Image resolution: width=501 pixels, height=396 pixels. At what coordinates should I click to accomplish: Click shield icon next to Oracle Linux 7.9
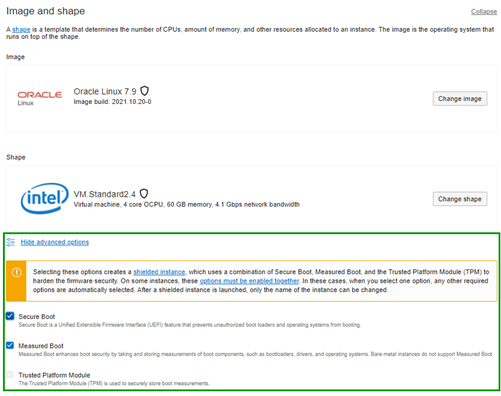click(x=144, y=91)
